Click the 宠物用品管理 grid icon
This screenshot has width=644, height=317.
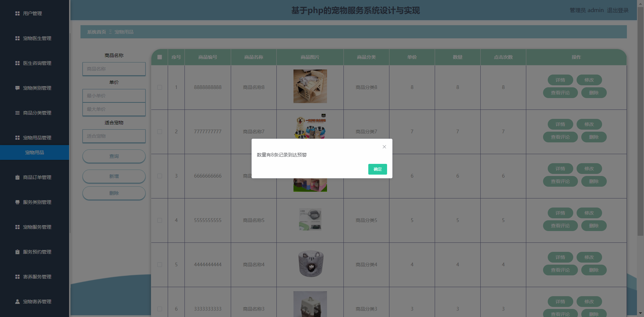(x=17, y=138)
